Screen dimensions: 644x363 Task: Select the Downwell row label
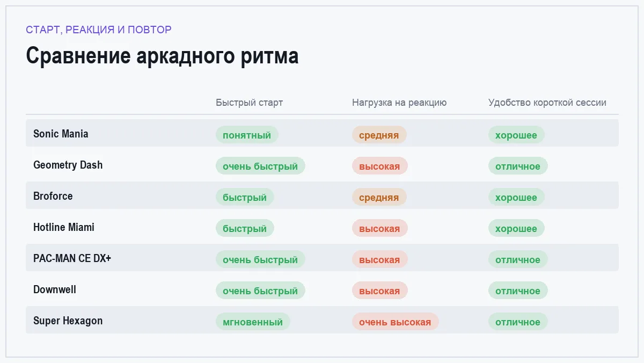click(55, 289)
